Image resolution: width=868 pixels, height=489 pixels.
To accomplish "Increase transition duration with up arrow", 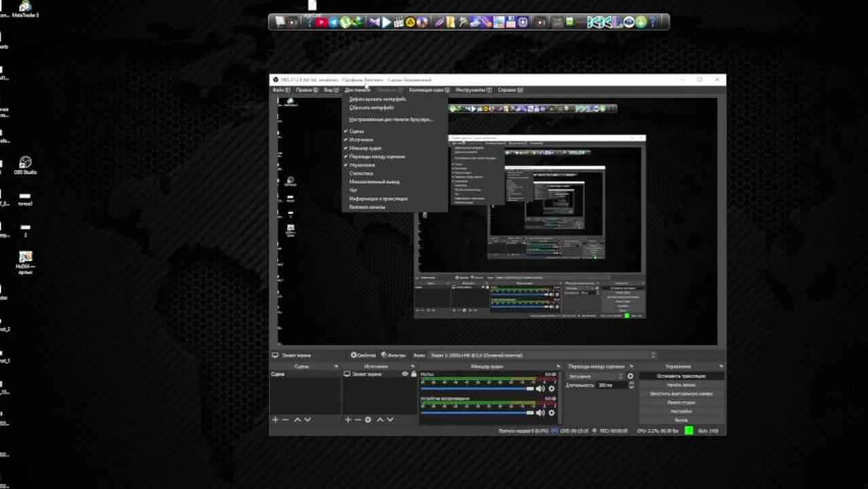I will point(632,383).
